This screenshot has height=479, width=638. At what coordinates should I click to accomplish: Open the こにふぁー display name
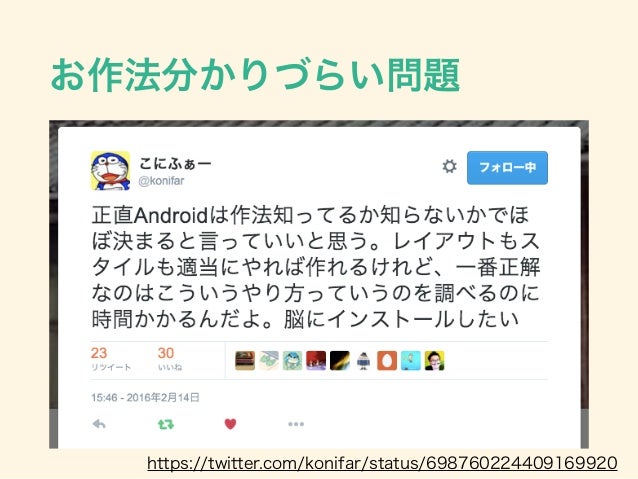pyautogui.click(x=175, y=163)
